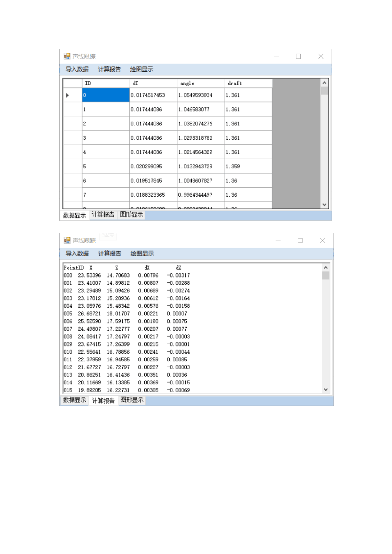The width and height of the screenshot is (392, 554).
Task: Click report value 26.68721
Action: click(89, 314)
